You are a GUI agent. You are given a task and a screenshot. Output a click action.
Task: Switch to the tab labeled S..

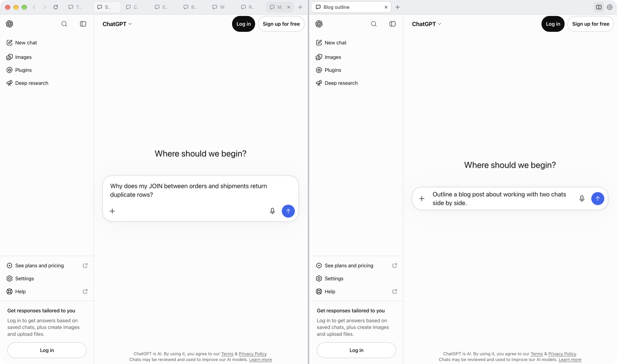pos(107,7)
